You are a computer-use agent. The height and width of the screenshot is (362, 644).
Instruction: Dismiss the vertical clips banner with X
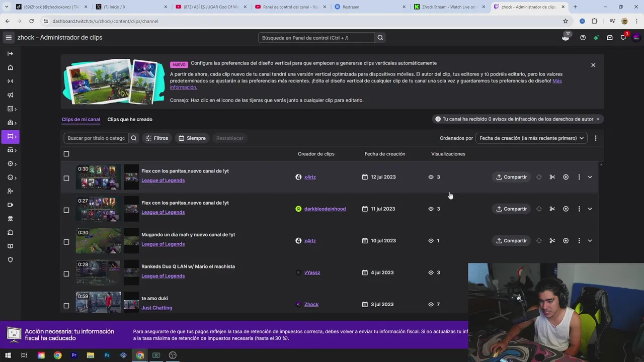pos(593,65)
